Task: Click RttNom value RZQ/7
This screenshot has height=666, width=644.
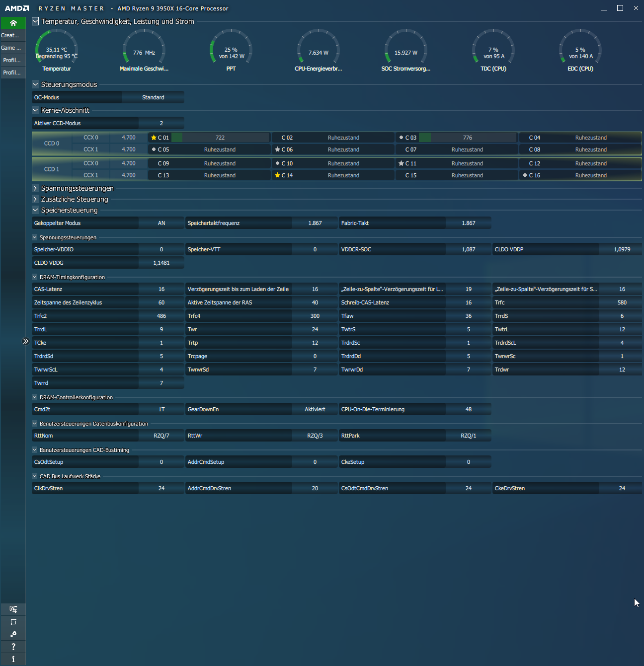Action: pyautogui.click(x=161, y=436)
